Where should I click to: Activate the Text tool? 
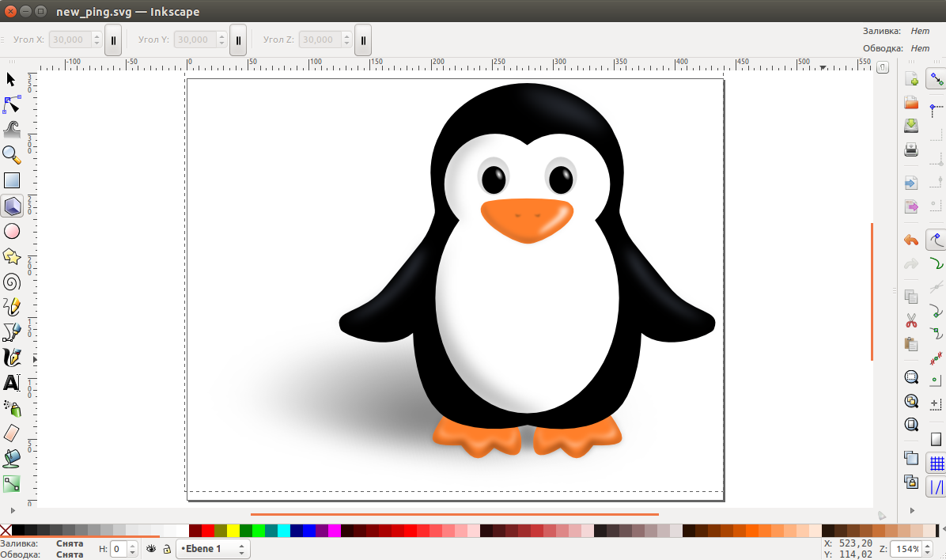pos(11,383)
